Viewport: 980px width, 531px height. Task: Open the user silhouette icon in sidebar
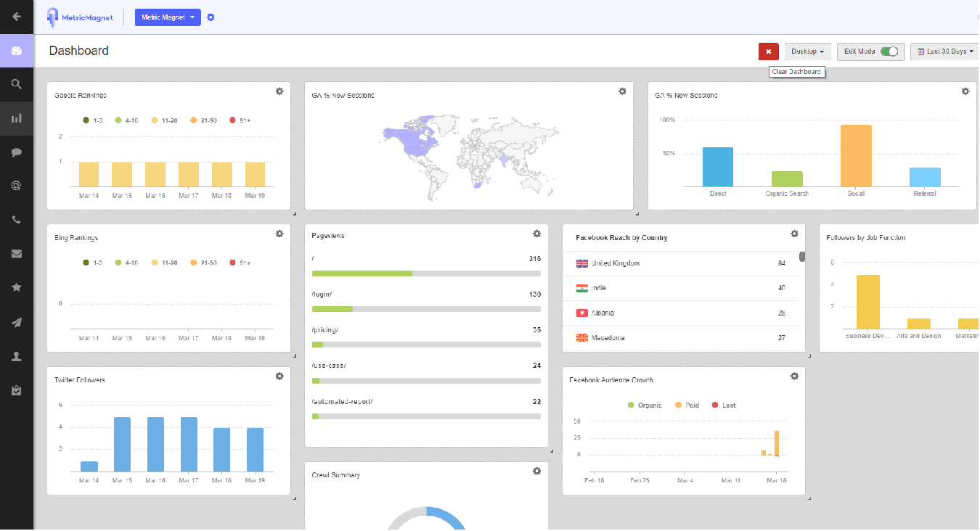click(x=17, y=356)
